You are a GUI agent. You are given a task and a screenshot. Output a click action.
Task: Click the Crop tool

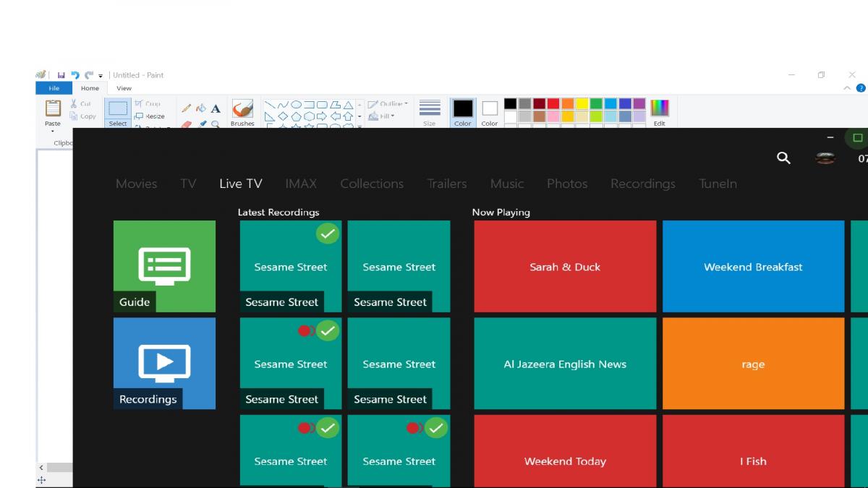148,104
